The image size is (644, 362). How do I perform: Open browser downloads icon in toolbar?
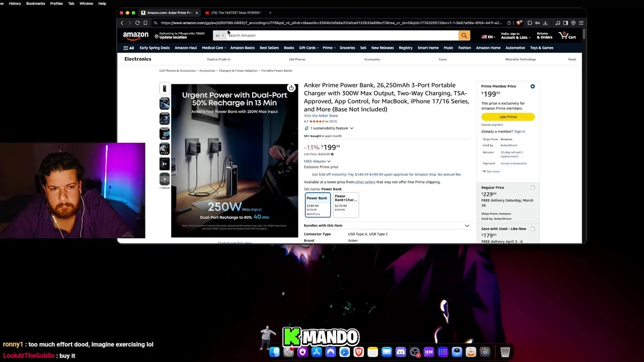pyautogui.click(x=545, y=23)
